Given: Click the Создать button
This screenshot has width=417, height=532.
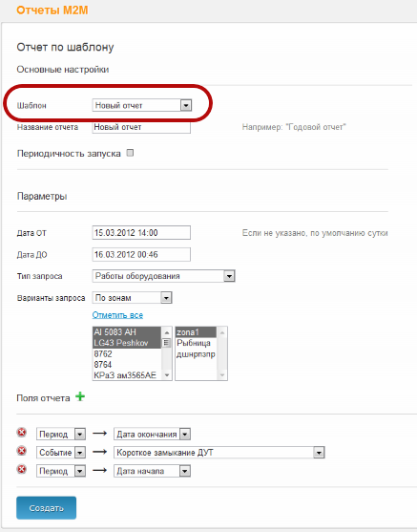Looking at the screenshot, I should pos(46,508).
